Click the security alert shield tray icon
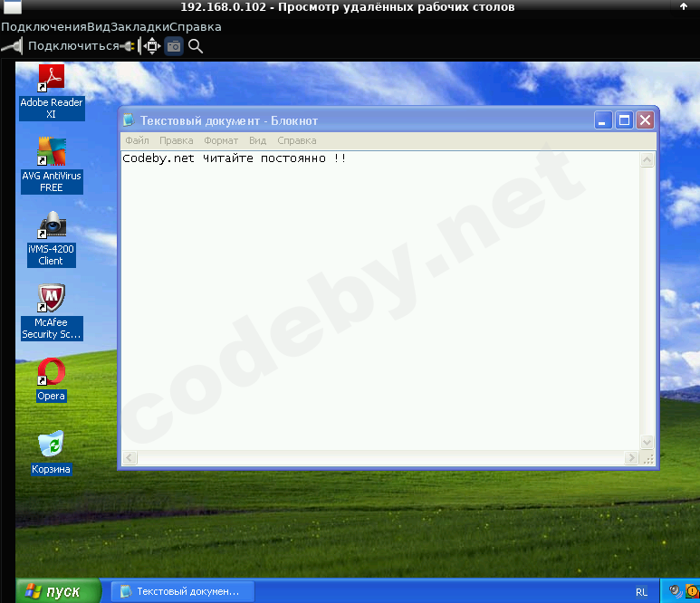The height and width of the screenshot is (603, 700). pos(693,591)
